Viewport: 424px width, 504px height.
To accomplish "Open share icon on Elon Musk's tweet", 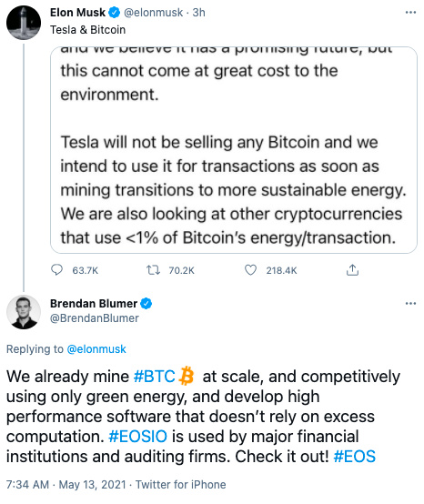I will pos(352,269).
